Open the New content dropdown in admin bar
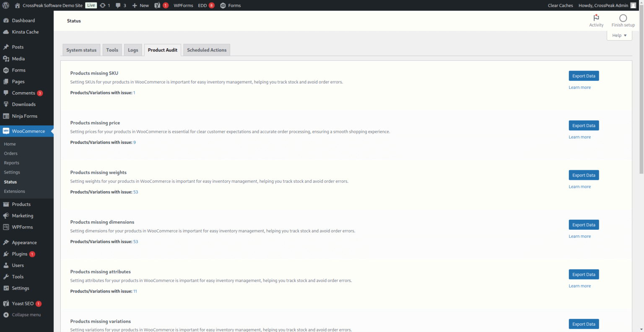This screenshot has height=332, width=644. [x=140, y=5]
